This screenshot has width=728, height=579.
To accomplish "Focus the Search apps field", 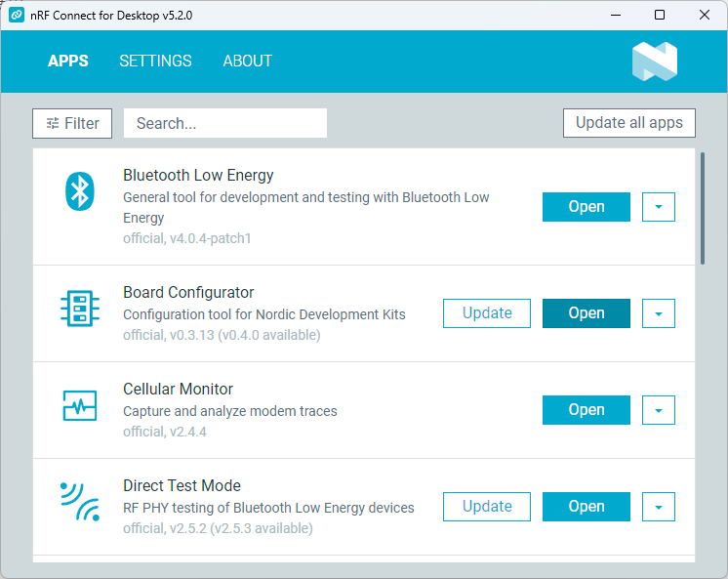I will 225,123.
